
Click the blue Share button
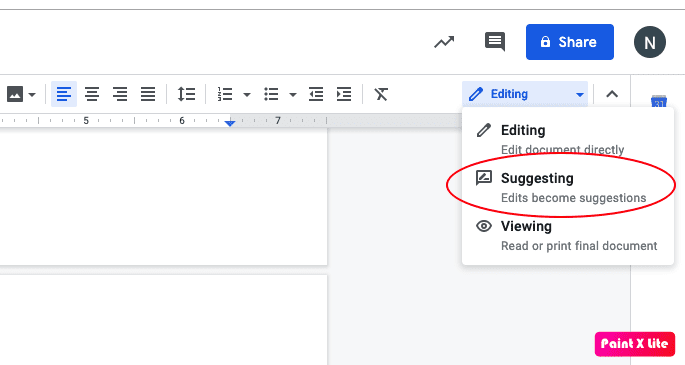(x=570, y=42)
